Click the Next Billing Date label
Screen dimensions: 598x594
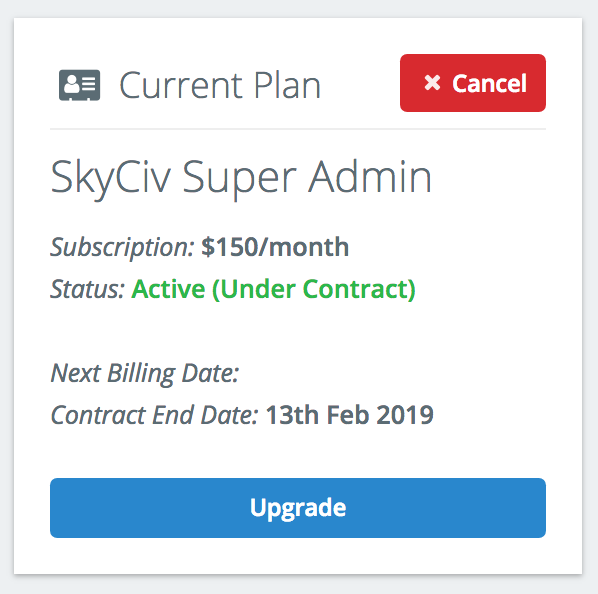[145, 374]
